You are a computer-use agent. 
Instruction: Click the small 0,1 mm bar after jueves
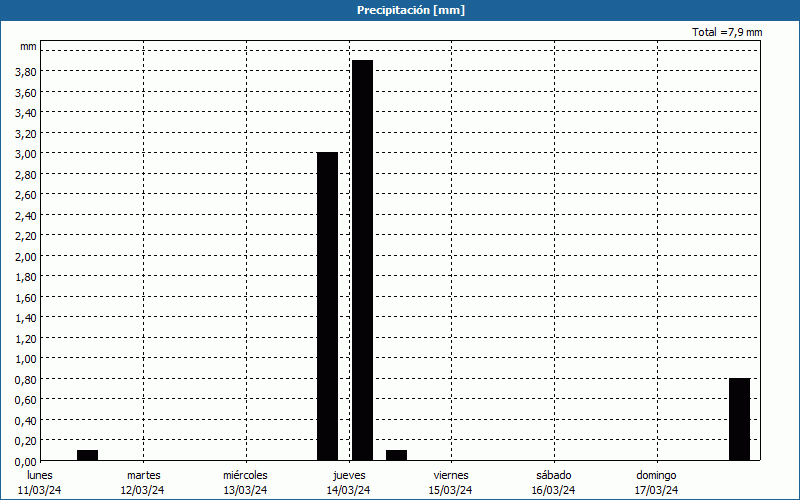396,455
